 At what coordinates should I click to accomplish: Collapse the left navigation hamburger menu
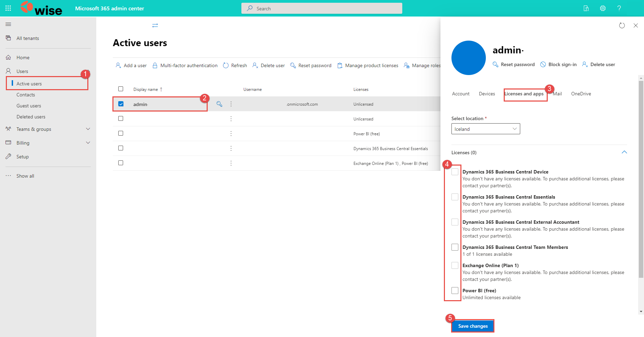[x=8, y=24]
